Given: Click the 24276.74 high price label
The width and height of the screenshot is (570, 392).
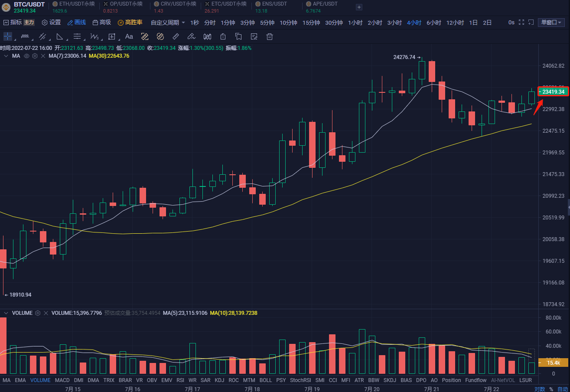Looking at the screenshot, I should (404, 57).
